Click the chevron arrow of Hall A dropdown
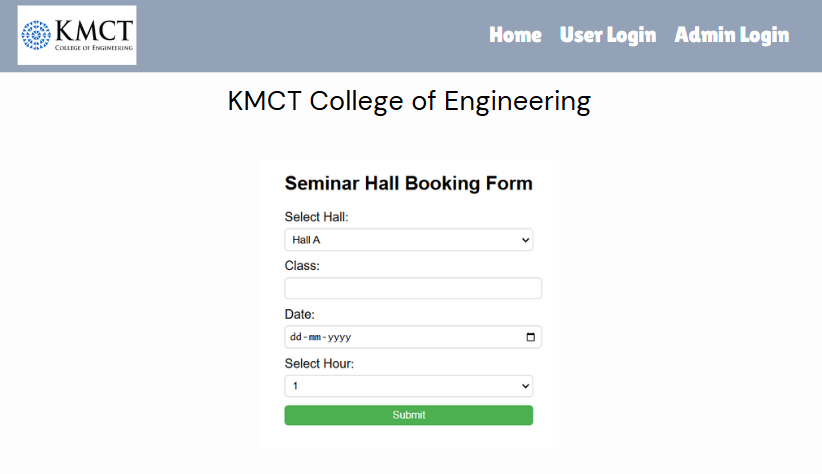Screen dimensions: 822x474 pyautogui.click(x=525, y=240)
